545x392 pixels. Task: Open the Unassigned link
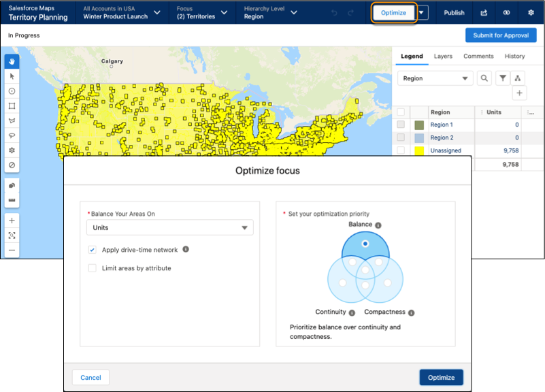pyautogui.click(x=446, y=150)
